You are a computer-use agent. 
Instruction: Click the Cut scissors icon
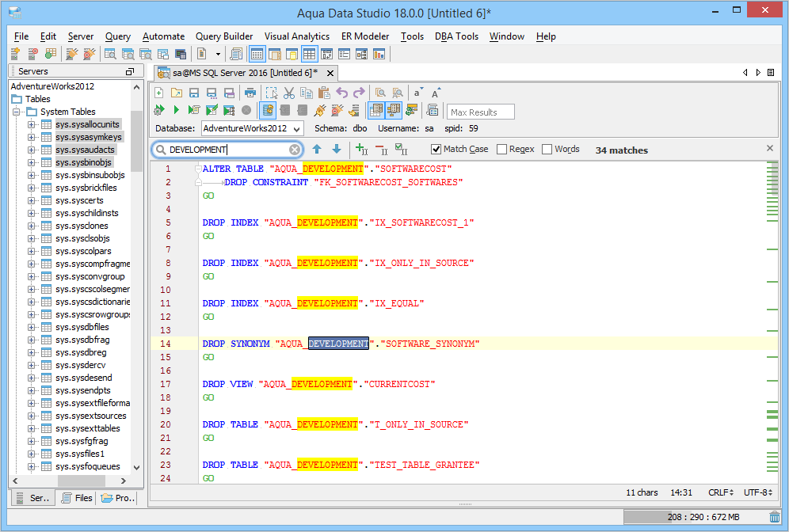289,93
